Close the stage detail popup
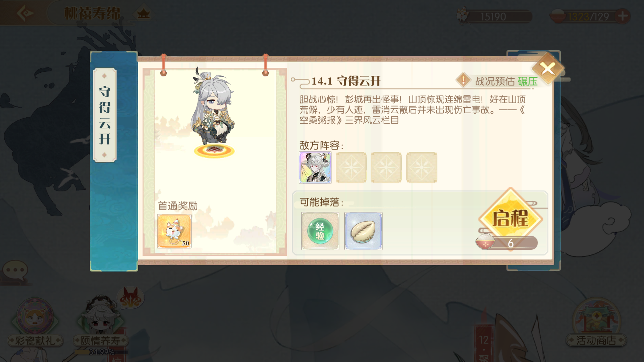The width and height of the screenshot is (644, 362). (548, 69)
